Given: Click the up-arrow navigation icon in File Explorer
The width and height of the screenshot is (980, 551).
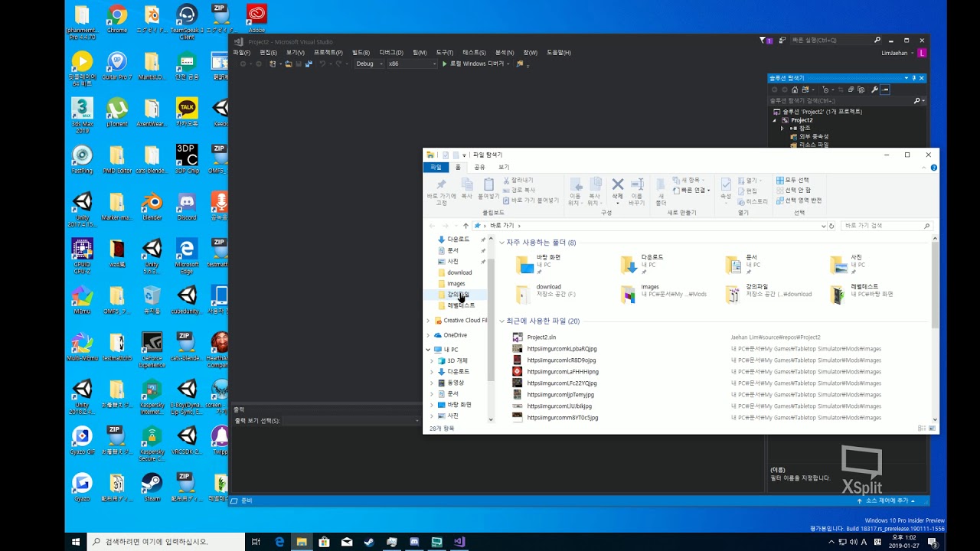Looking at the screenshot, I should coord(465,226).
